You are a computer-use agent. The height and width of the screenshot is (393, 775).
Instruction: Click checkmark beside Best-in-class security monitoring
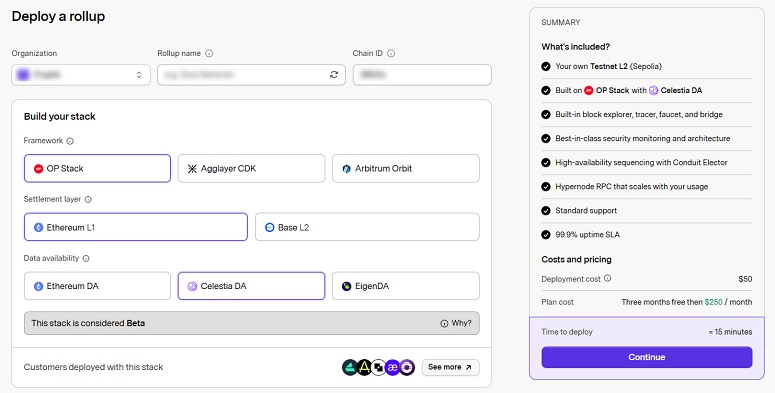coord(546,138)
